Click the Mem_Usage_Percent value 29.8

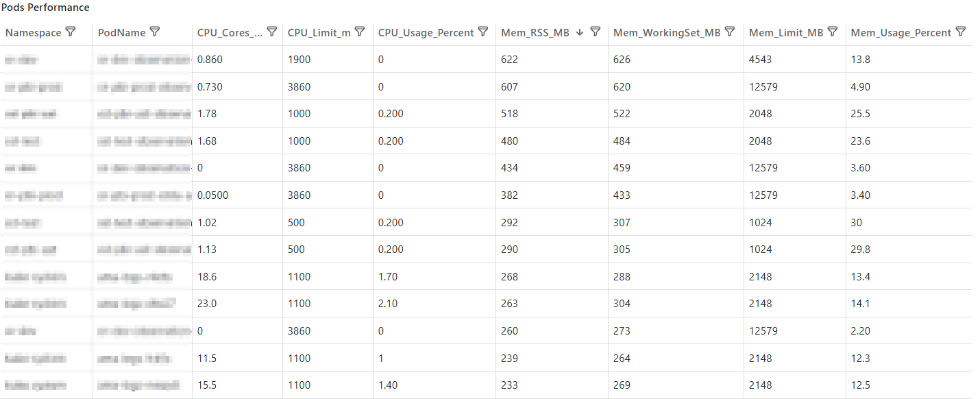click(x=860, y=250)
